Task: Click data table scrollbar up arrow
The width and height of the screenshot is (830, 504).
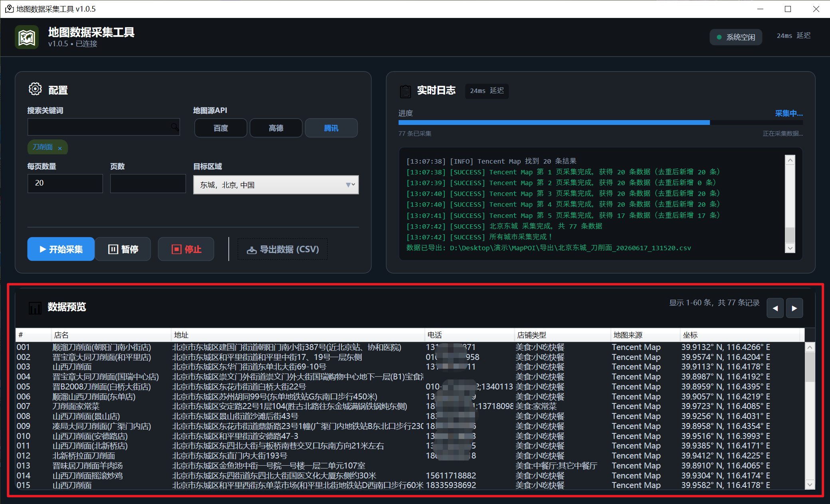Action: (x=810, y=347)
